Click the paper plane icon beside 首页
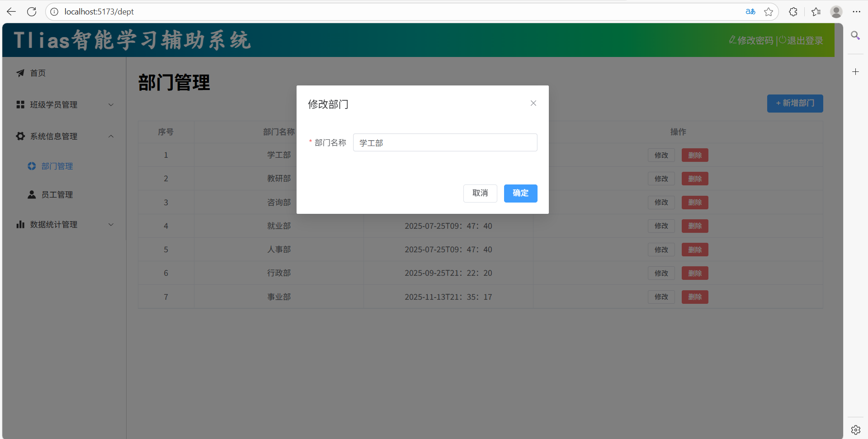This screenshot has width=868, height=439. click(20, 73)
